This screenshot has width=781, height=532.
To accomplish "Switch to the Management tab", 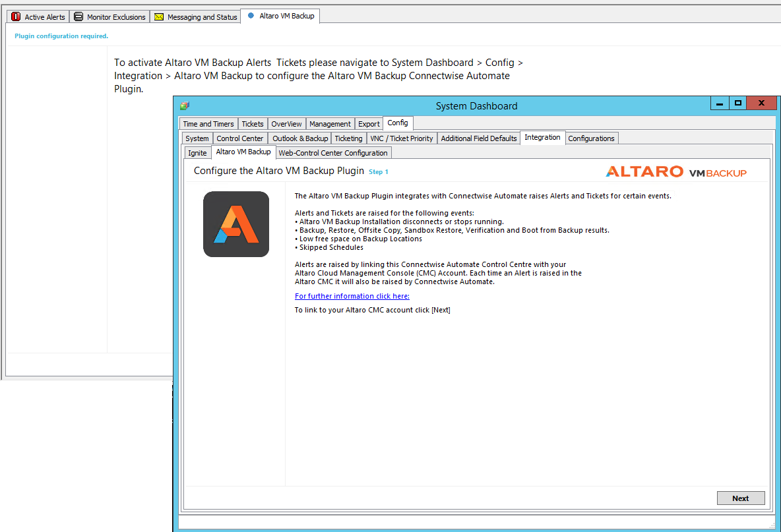I will click(330, 123).
